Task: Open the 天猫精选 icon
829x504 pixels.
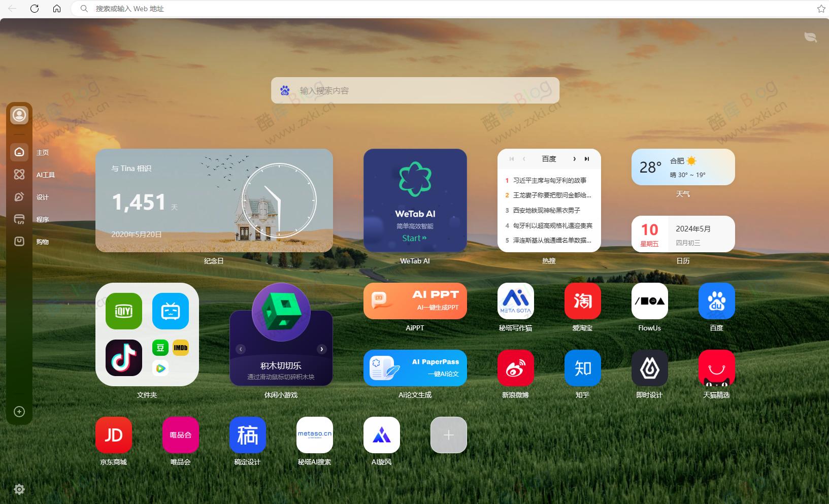Action: click(x=717, y=368)
